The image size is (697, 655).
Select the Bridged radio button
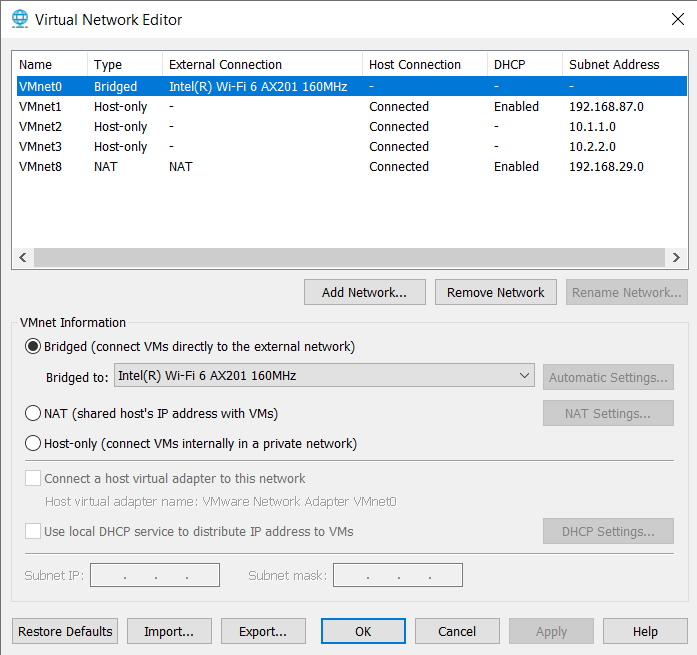point(33,346)
